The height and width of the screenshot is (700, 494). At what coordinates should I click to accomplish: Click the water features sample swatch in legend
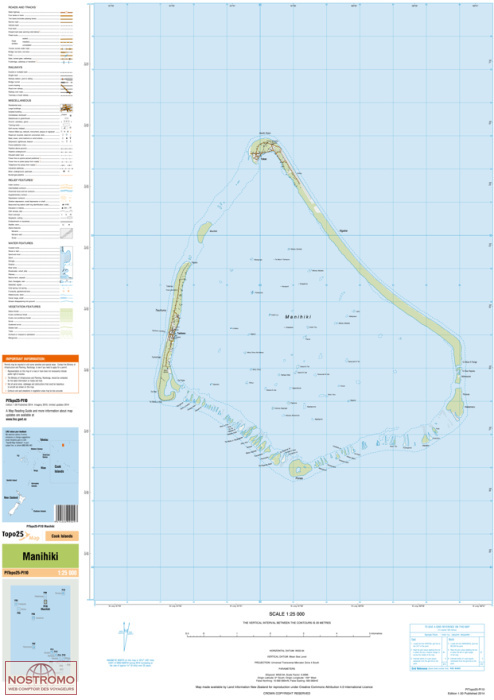(66, 263)
